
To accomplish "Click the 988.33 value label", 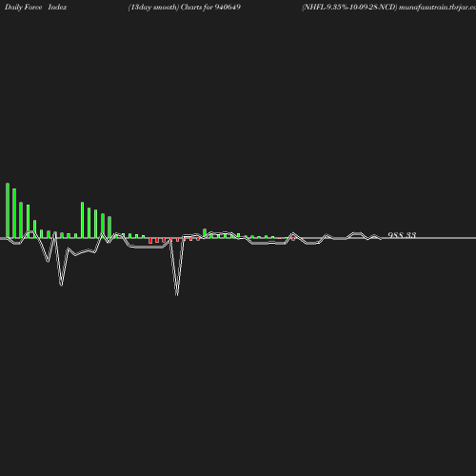I will (402, 235).
